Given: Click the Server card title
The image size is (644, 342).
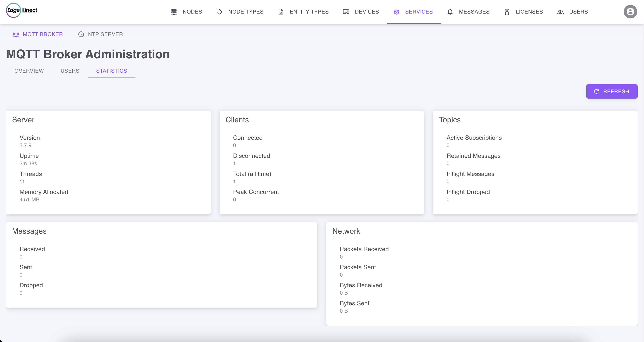Looking at the screenshot, I should (23, 120).
